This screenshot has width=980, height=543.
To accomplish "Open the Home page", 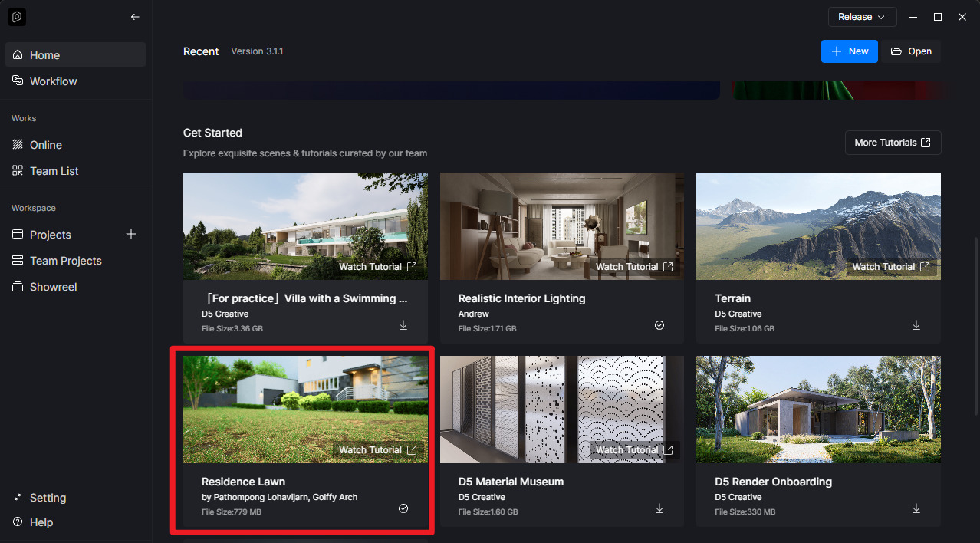I will (x=75, y=54).
